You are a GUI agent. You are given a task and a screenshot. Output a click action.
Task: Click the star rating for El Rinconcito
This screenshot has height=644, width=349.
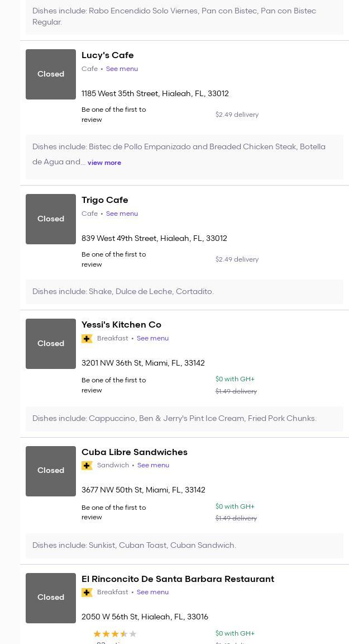[x=115, y=634]
